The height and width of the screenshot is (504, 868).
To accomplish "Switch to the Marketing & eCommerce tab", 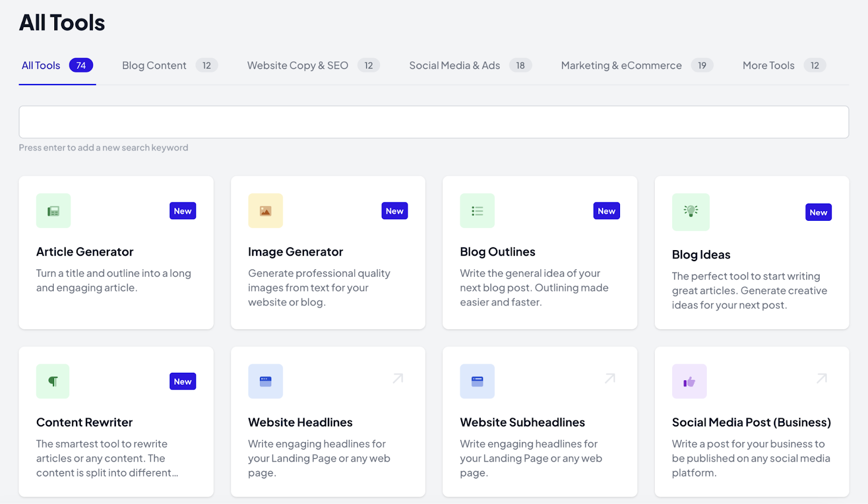I will tap(621, 65).
